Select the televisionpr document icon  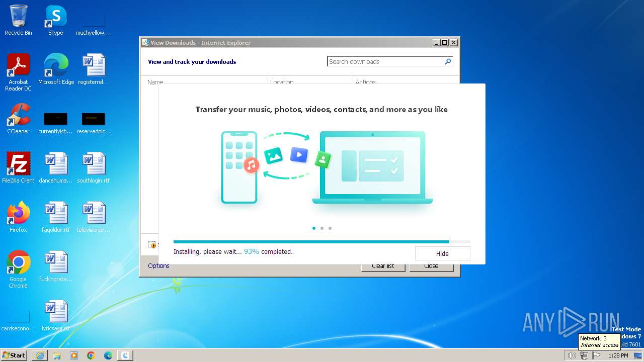pos(94,217)
